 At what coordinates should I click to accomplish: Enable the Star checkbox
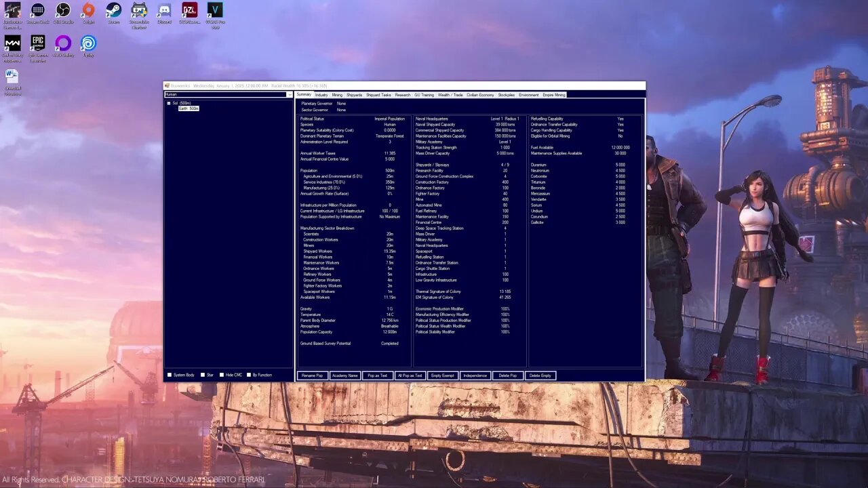(x=203, y=375)
